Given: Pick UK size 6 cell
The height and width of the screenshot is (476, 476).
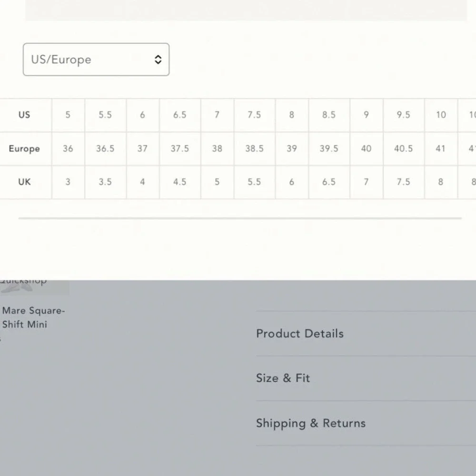Looking at the screenshot, I should 292,182.
